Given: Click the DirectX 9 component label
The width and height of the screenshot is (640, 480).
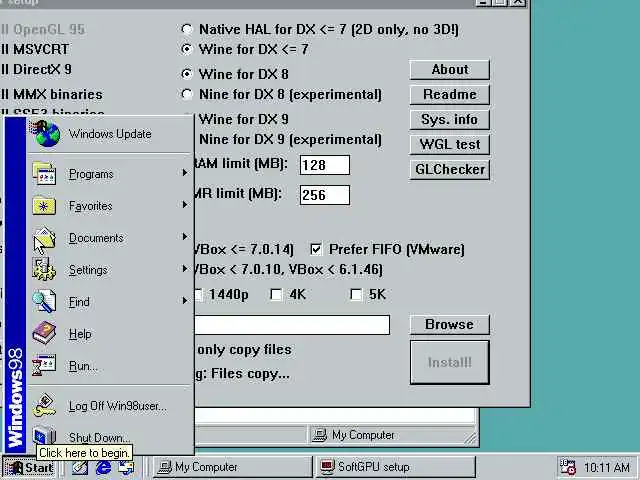Looking at the screenshot, I should 42,69.
